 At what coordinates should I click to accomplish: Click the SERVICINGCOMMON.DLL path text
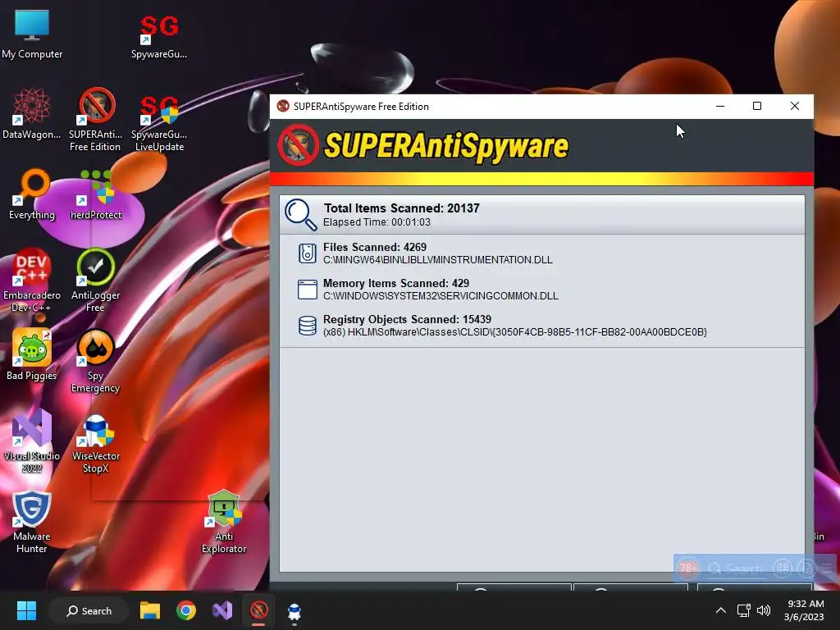[x=441, y=295]
